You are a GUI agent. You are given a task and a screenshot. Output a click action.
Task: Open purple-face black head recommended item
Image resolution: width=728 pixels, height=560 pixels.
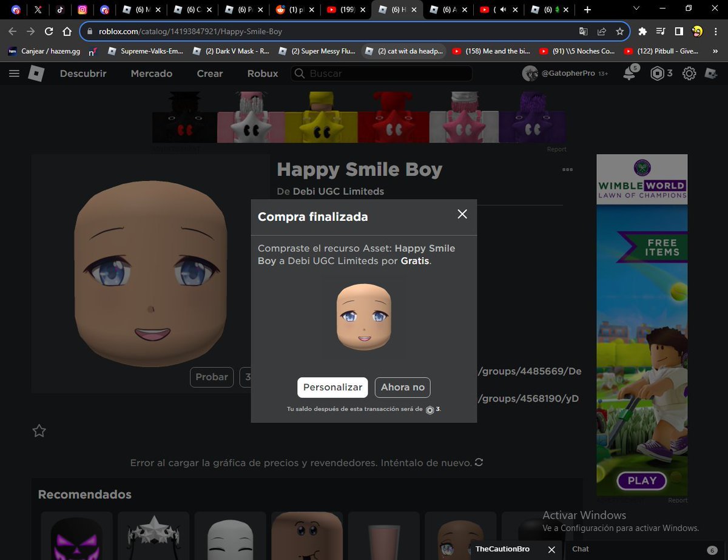76,536
